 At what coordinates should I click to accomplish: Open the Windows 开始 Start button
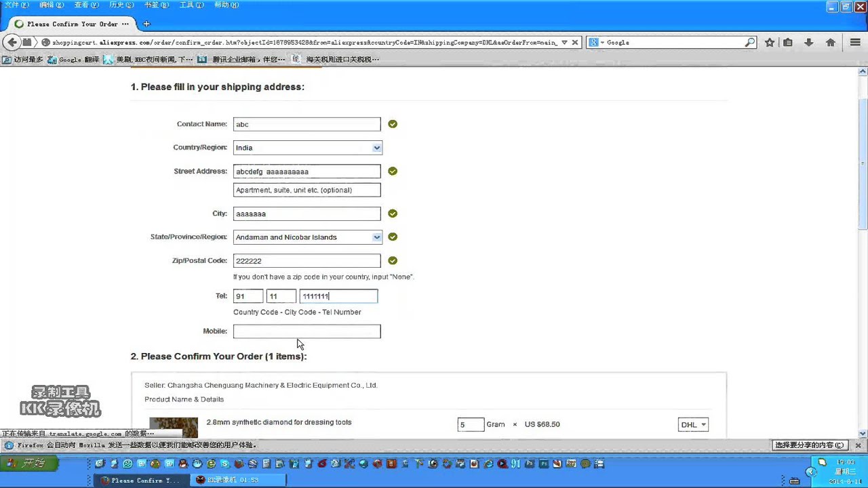pyautogui.click(x=29, y=464)
